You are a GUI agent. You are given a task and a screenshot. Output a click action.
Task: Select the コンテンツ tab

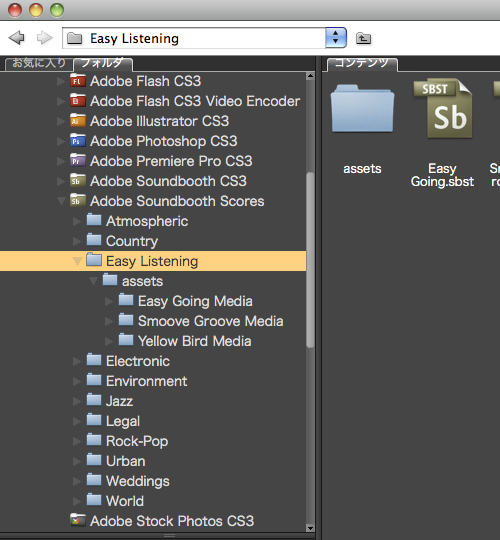(x=362, y=63)
